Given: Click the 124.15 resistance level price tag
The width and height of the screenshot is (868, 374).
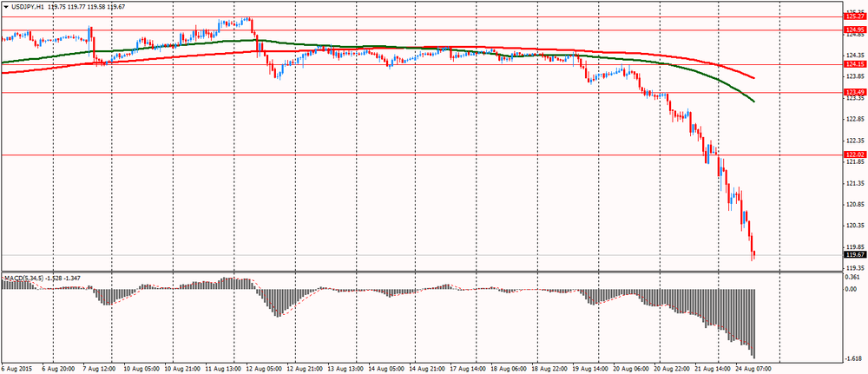Looking at the screenshot, I should click(x=854, y=64).
